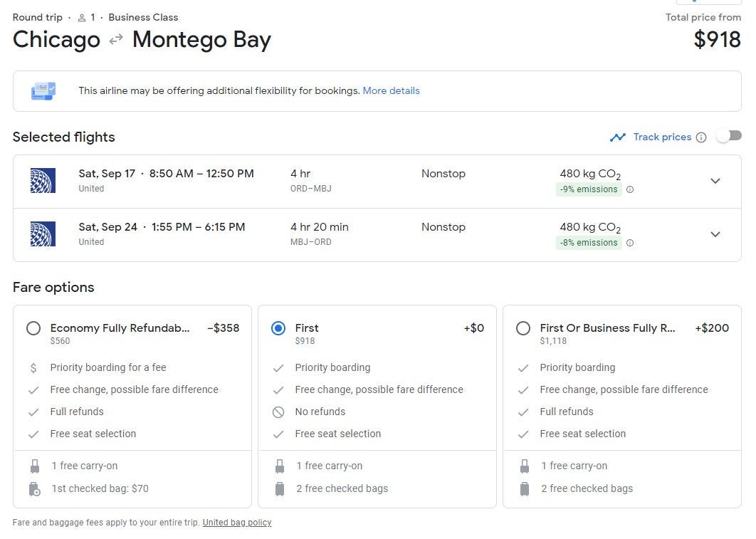Click the -9% emissions badge
Screen dimensions: 756x539
click(589, 189)
